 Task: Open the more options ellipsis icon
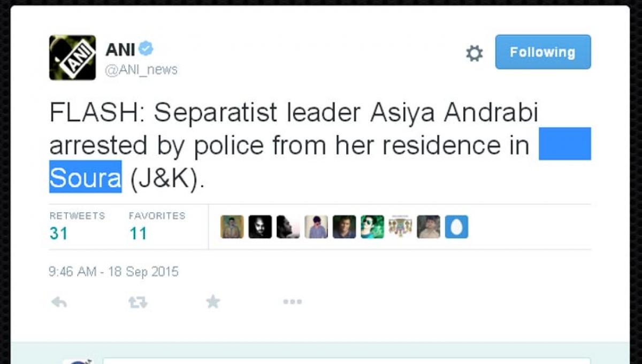click(292, 302)
